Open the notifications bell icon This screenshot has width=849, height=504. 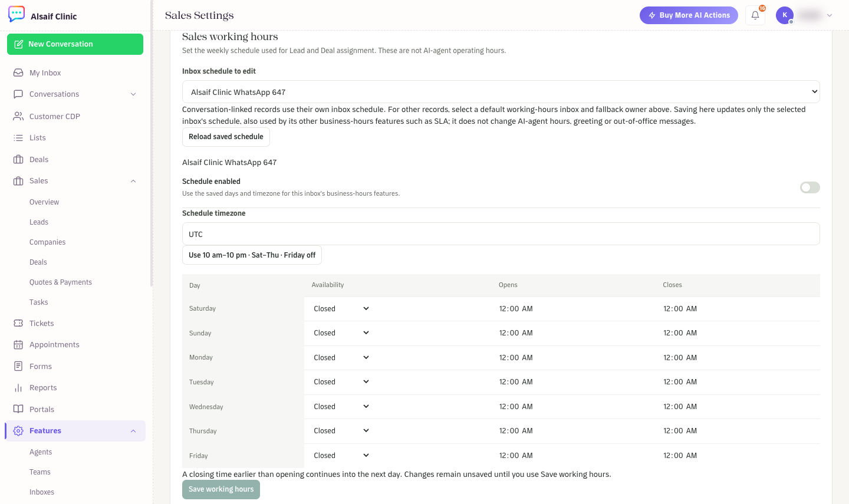755,15
